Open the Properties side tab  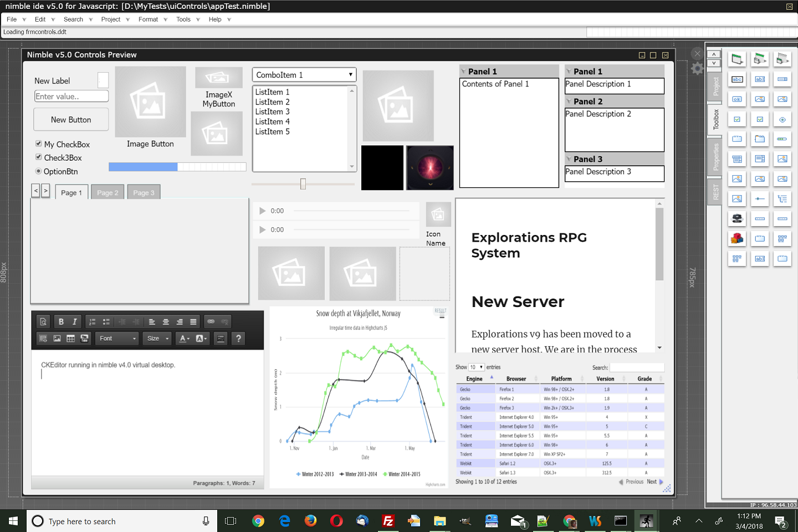click(715, 156)
